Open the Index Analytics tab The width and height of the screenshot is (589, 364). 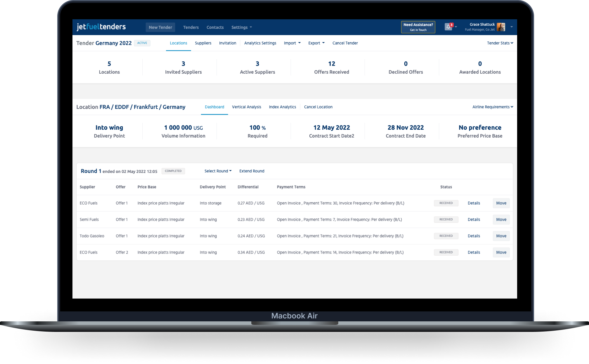[282, 107]
